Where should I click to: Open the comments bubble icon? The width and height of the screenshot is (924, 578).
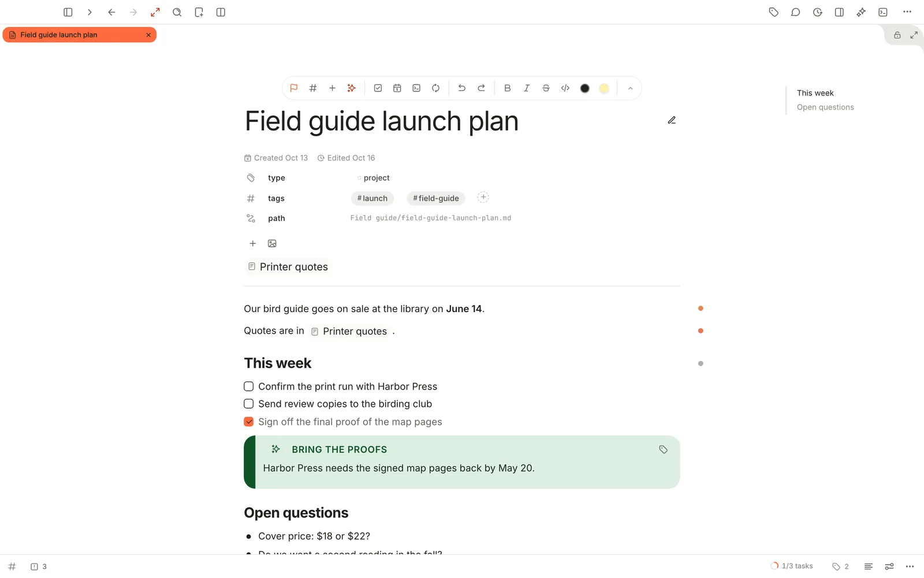(x=796, y=12)
